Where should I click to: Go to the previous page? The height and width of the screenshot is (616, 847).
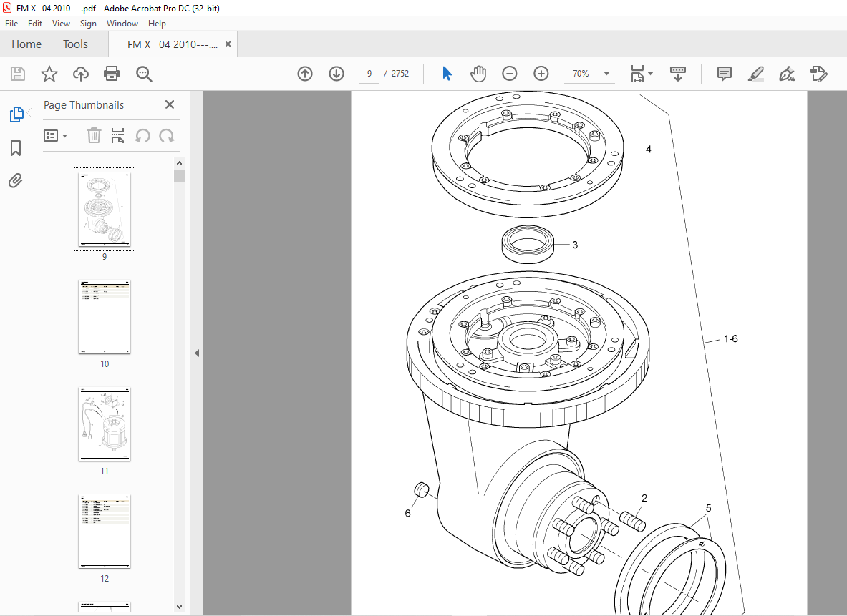point(305,74)
